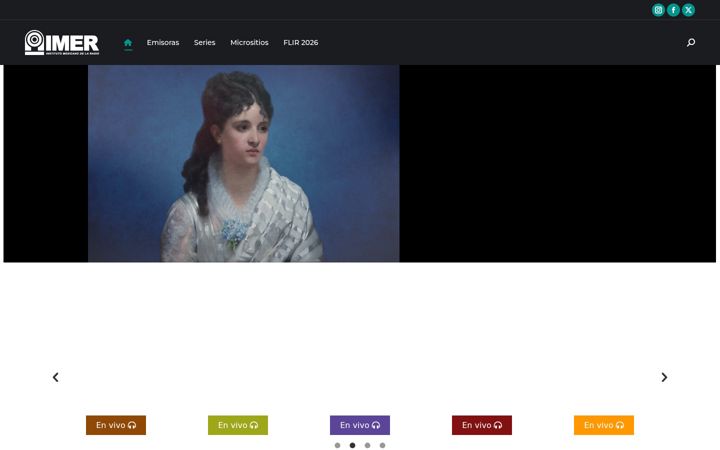The width and height of the screenshot is (720, 450).
Task: Open the Emisoras menu
Action: [x=163, y=42]
